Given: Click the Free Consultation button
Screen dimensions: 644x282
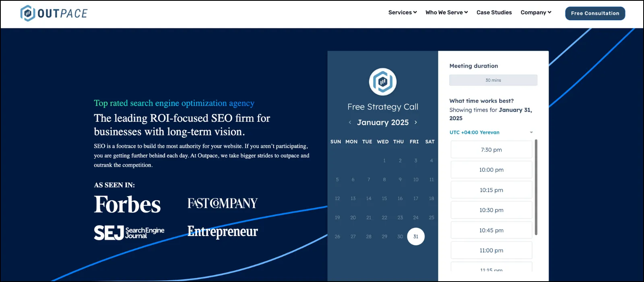Looking at the screenshot, I should click(x=595, y=13).
